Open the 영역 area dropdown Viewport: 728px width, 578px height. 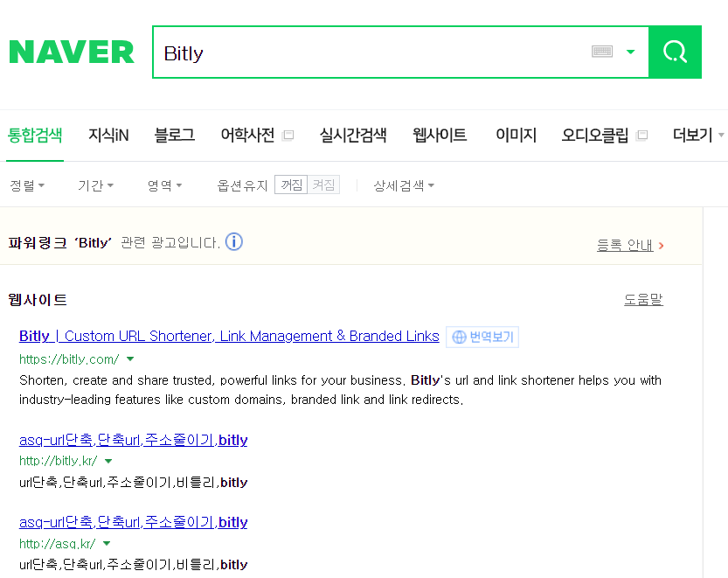(164, 185)
